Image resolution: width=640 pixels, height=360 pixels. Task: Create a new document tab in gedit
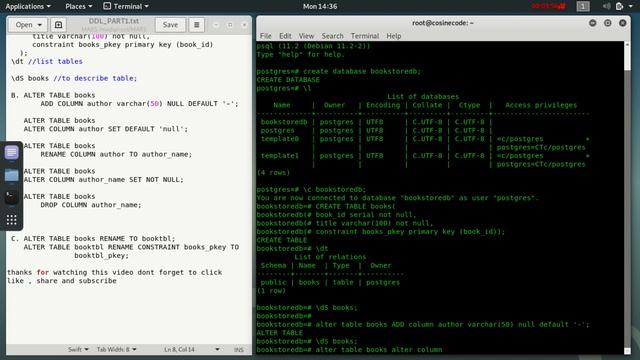58,25
